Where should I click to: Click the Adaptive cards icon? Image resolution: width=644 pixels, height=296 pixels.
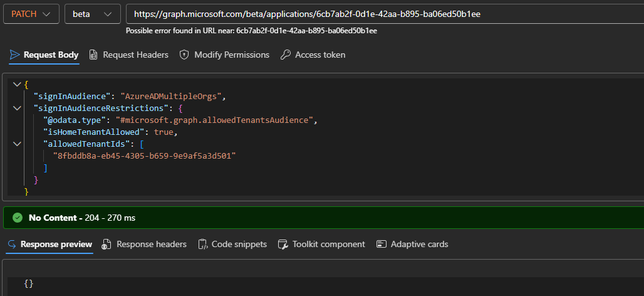point(382,244)
